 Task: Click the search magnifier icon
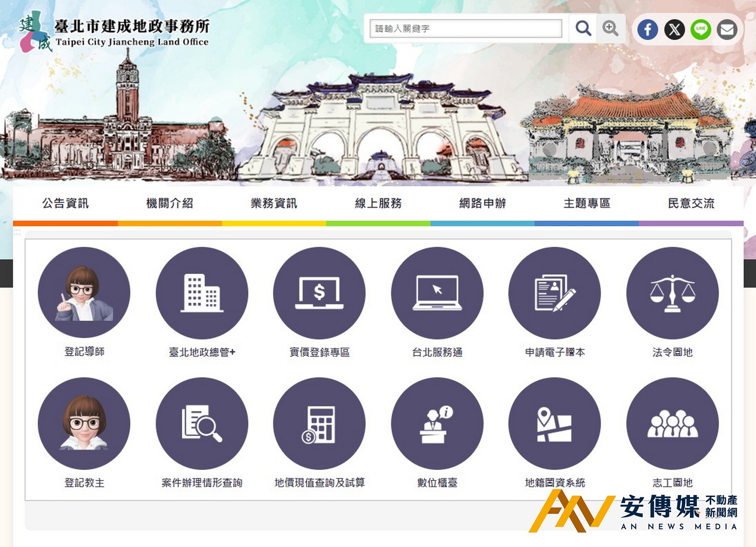pos(583,29)
